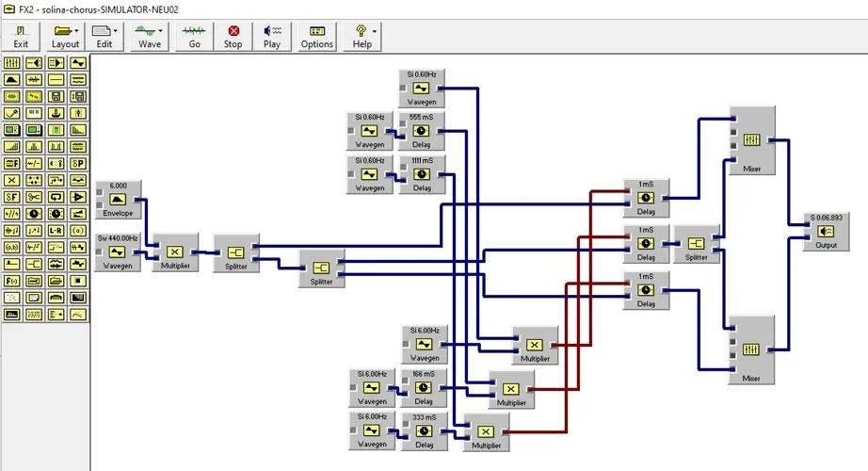
Task: Select the Output speaker module
Action: tap(826, 232)
